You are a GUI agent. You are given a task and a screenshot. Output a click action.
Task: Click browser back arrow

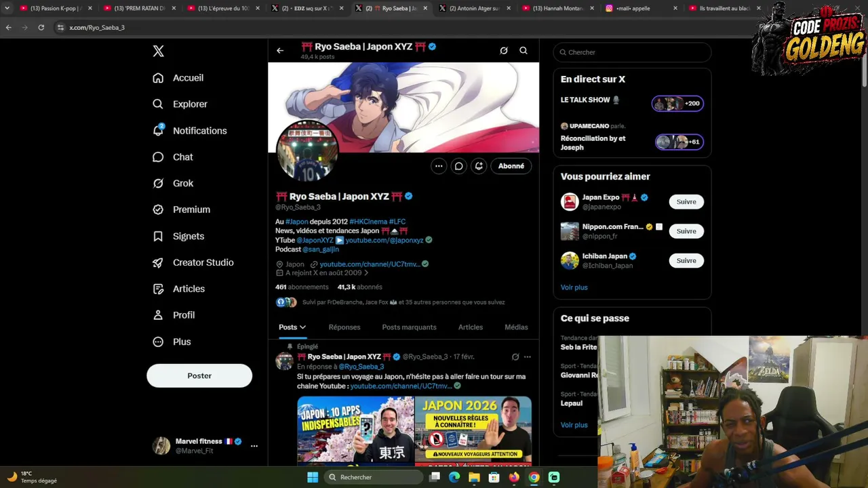point(9,28)
